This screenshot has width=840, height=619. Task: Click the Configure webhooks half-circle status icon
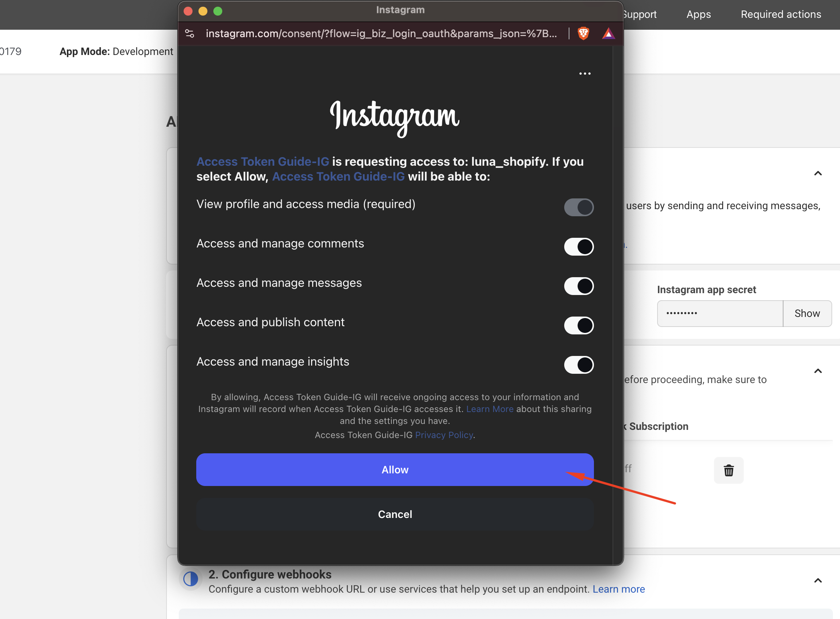click(191, 579)
